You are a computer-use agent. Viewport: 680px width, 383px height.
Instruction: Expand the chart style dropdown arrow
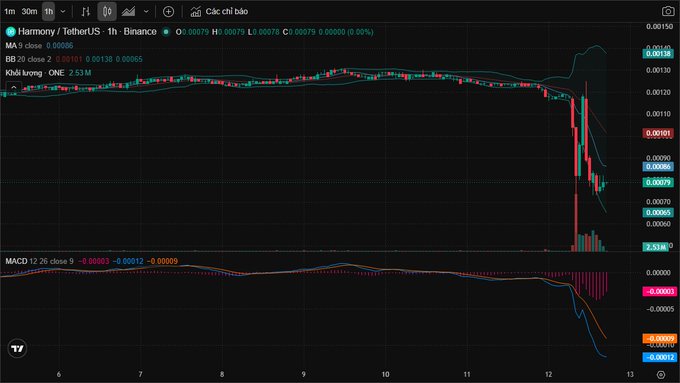pos(146,12)
